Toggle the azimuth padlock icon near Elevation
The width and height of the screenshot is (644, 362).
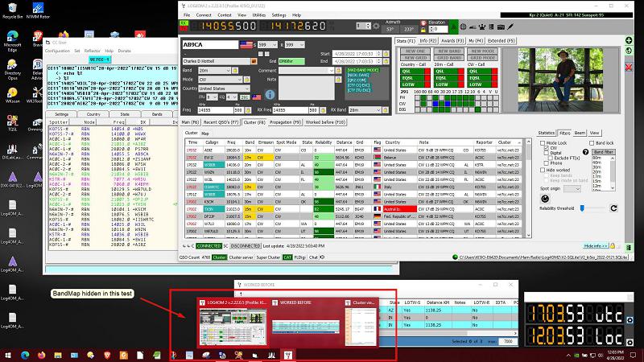423,30
